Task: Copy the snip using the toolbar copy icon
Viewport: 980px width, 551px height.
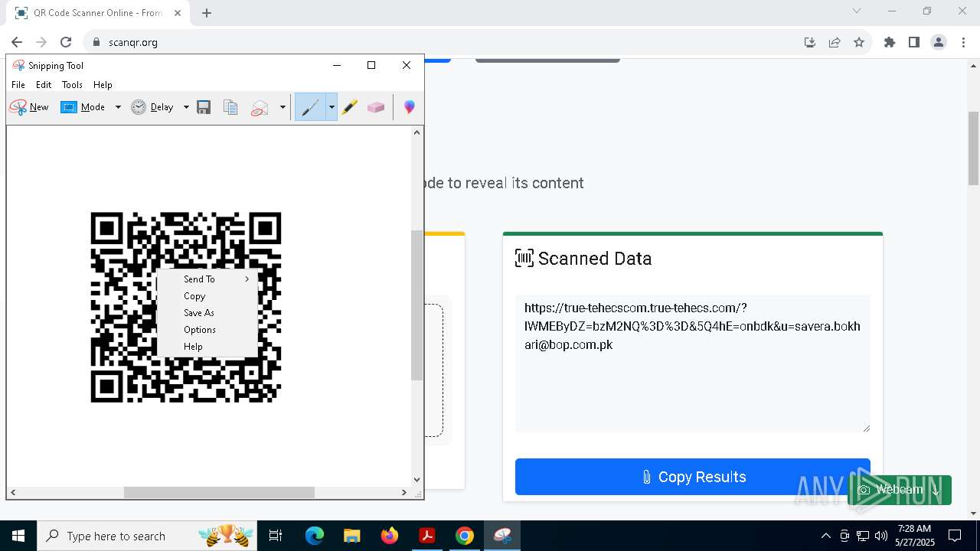Action: [230, 107]
